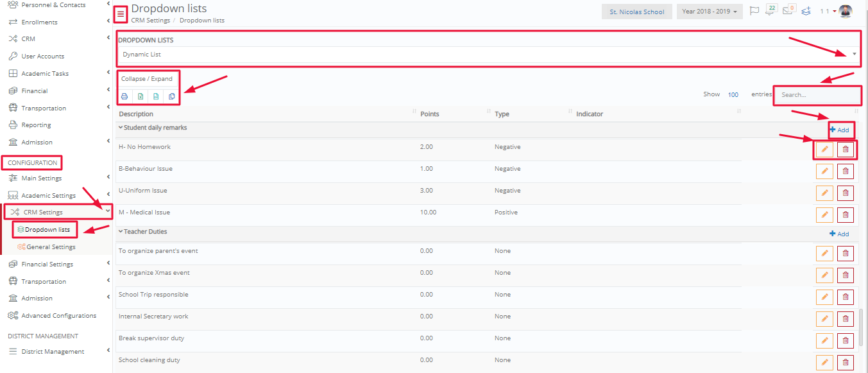This screenshot has width=868, height=373.
Task: Add entry to Student daily remarks
Action: click(x=839, y=130)
